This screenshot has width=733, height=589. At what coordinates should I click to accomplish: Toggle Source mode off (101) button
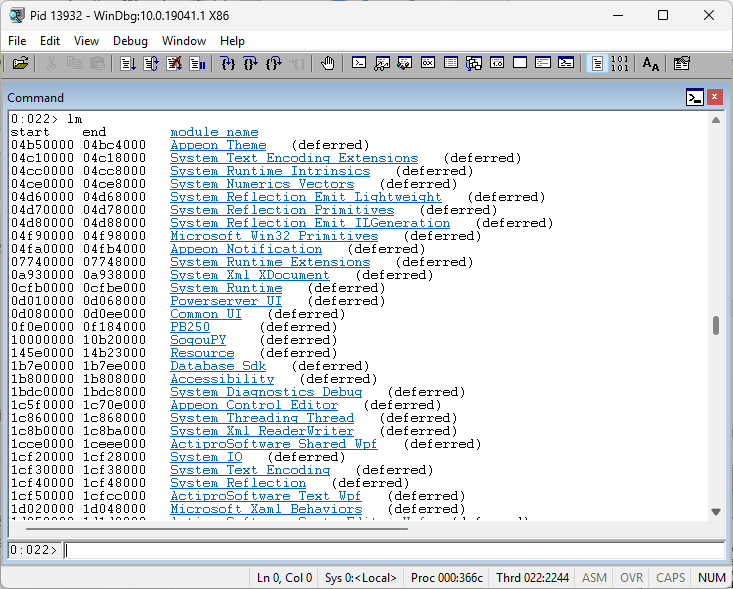pos(619,63)
